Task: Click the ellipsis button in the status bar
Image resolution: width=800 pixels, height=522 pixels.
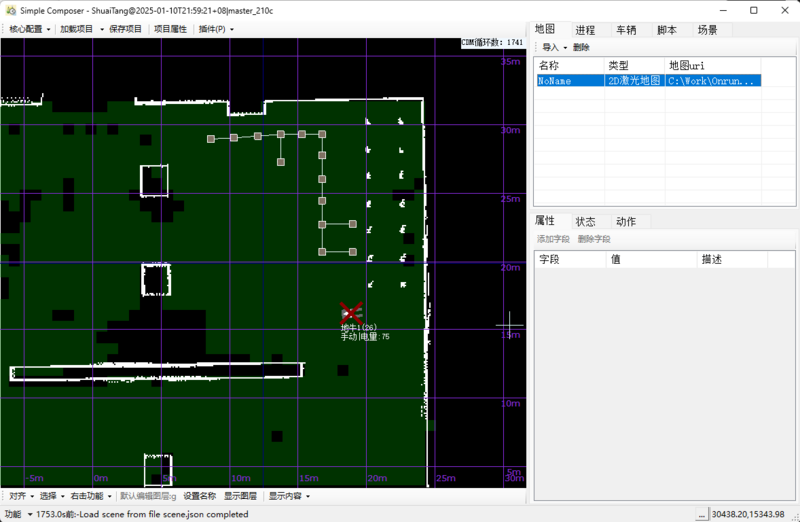Action: pyautogui.click(x=701, y=515)
